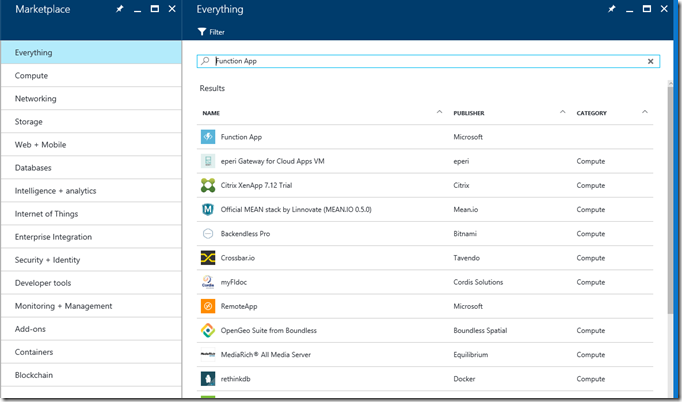
Task: Click the MEAN stack icon
Action: pyautogui.click(x=208, y=210)
